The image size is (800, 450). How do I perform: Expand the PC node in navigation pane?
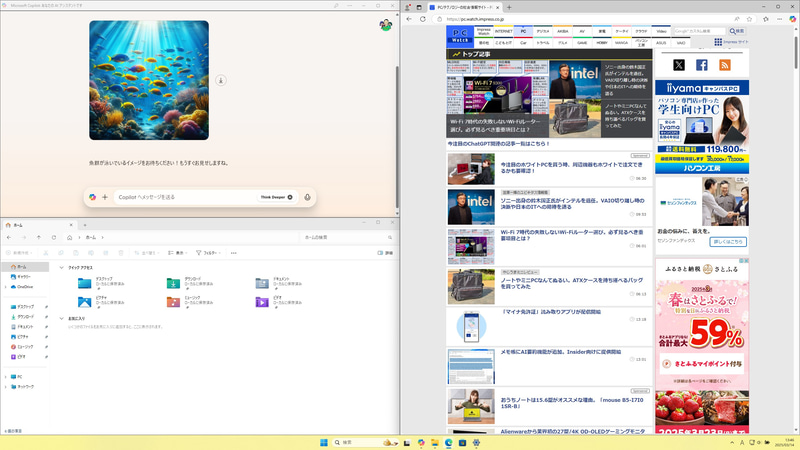click(6, 377)
